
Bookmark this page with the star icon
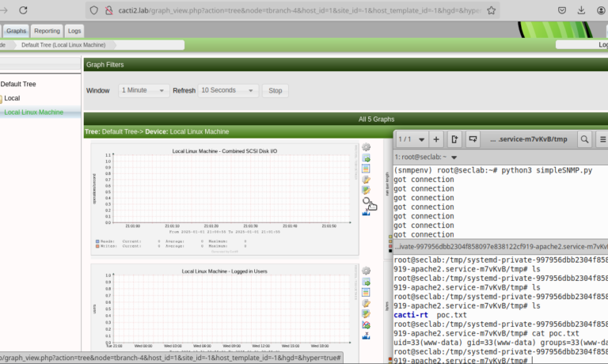[x=492, y=10]
